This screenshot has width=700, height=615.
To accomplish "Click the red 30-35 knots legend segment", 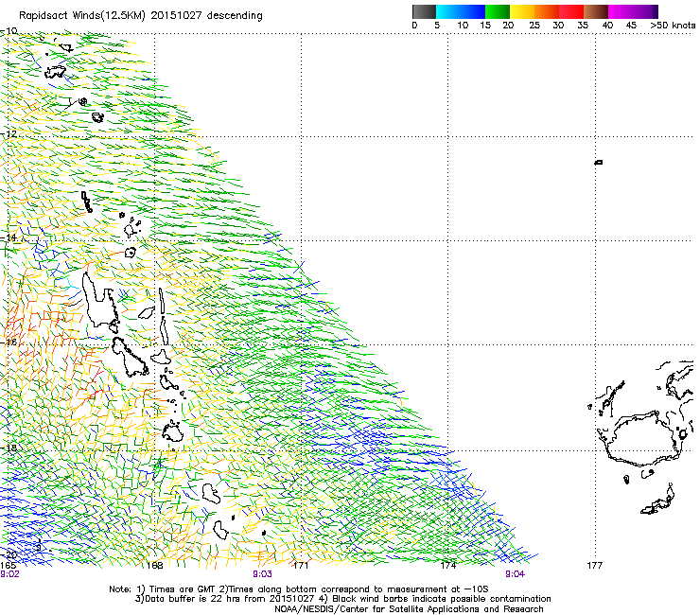I will (571, 11).
